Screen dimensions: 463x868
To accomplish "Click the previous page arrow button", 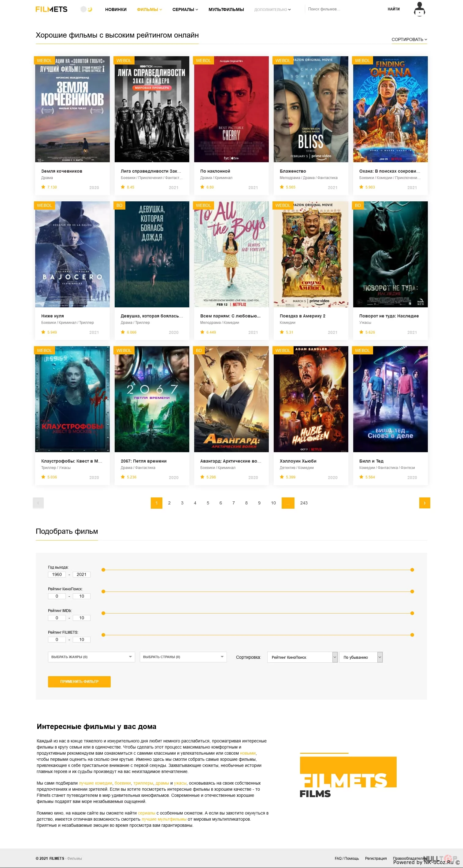I will 38,503.
